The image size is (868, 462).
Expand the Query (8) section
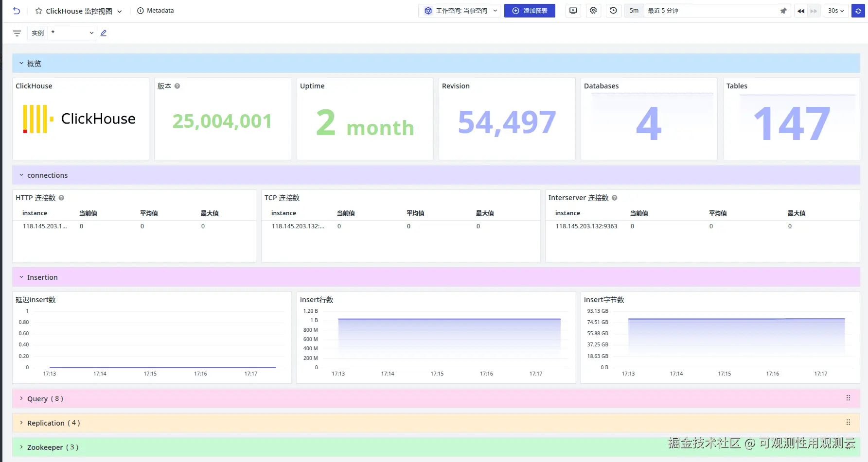click(x=21, y=399)
